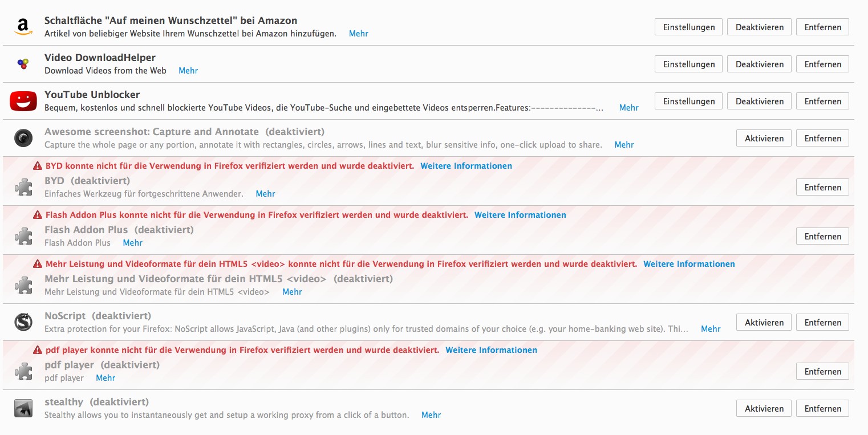
Task: Select the 'NoScript (deaktiviert)' add-on title
Action: point(98,316)
